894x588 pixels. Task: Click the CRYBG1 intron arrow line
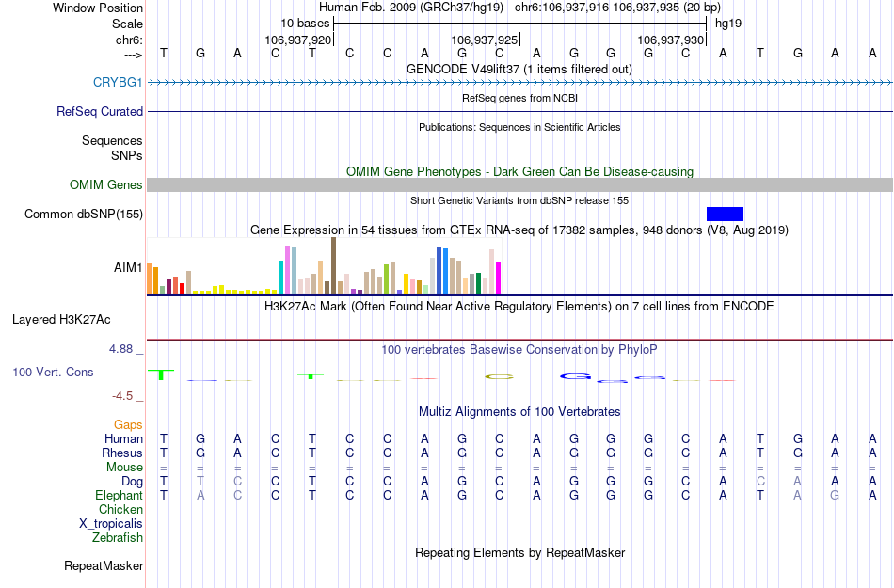(x=520, y=83)
